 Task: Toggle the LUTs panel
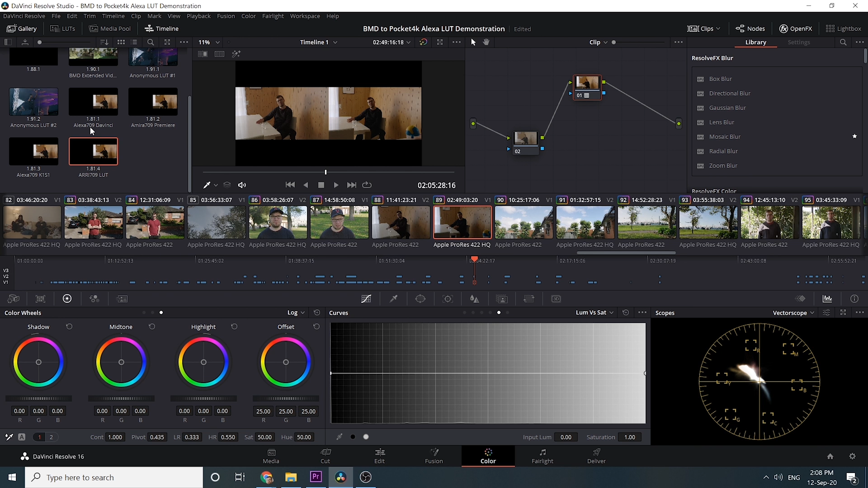[63, 28]
